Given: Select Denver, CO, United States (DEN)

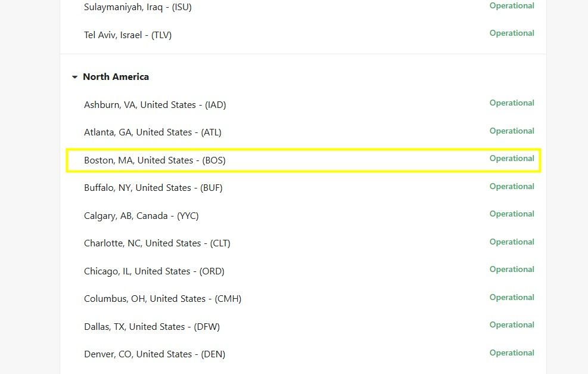Looking at the screenshot, I should coord(154,354).
